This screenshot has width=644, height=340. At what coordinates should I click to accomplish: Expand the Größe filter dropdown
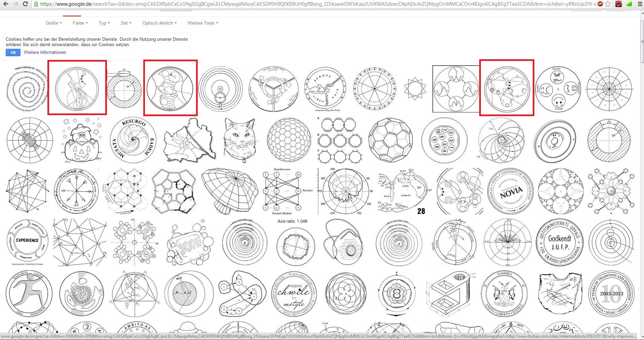(x=54, y=23)
